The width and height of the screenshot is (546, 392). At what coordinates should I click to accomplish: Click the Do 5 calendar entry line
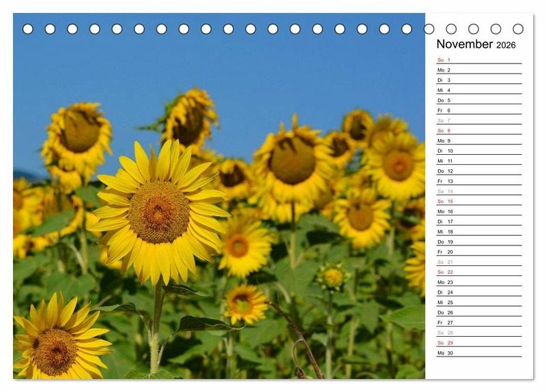coord(478,100)
